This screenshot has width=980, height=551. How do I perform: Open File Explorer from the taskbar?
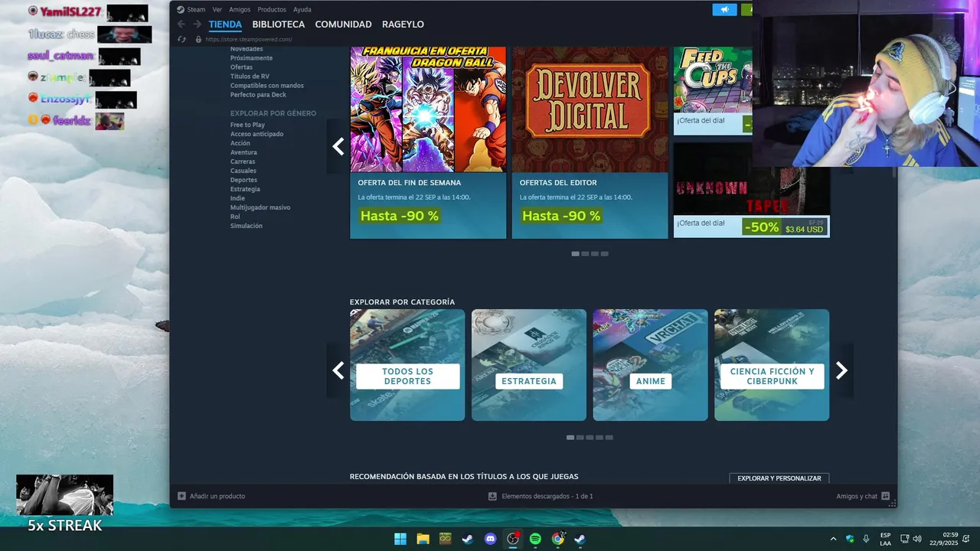[x=423, y=539]
